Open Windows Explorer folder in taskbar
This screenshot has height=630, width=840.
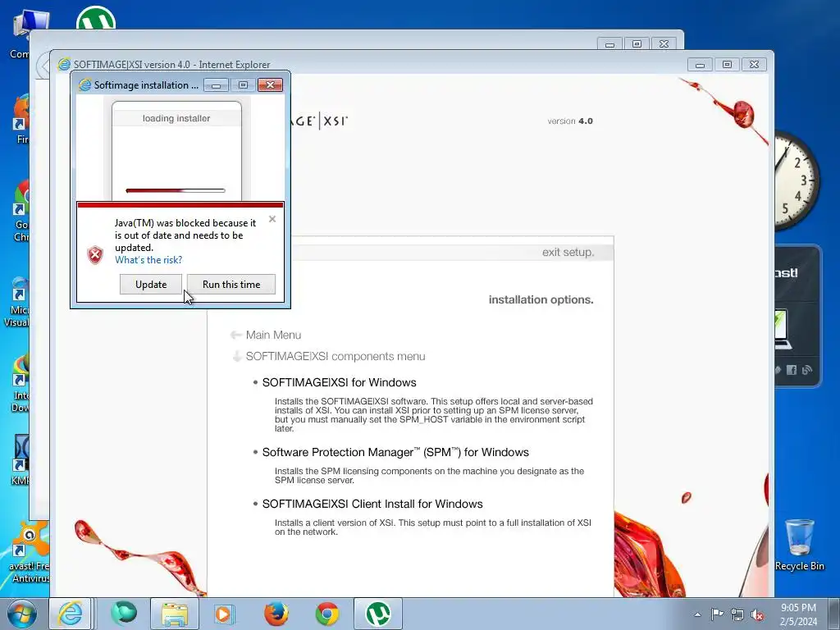point(175,614)
